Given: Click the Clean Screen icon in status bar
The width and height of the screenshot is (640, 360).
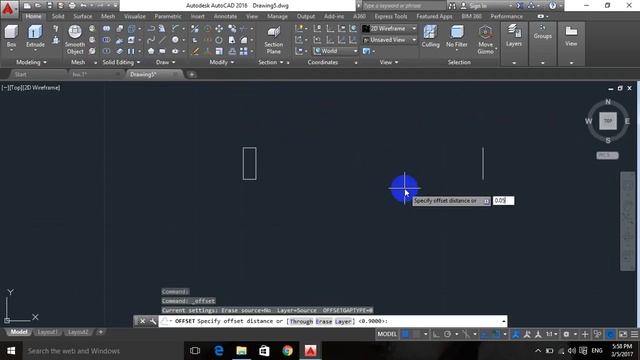Looking at the screenshot, I should 623,334.
